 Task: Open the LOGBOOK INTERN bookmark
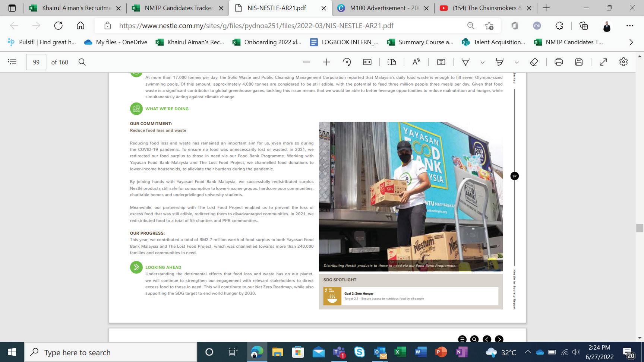pos(344,42)
